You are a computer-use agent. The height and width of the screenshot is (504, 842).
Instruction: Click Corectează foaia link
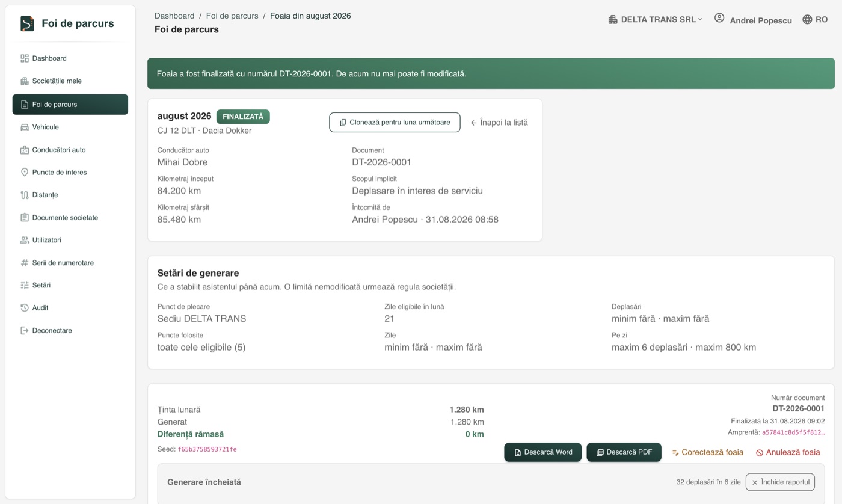(x=708, y=452)
